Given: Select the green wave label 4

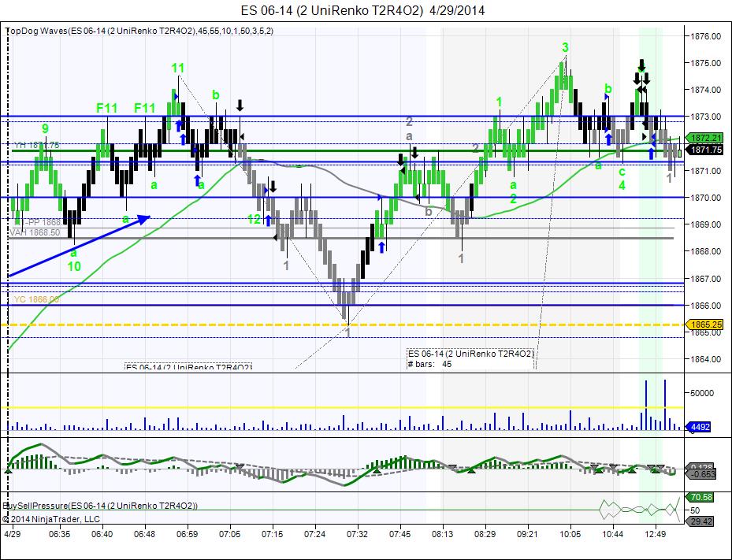Looking at the screenshot, I should [622, 186].
